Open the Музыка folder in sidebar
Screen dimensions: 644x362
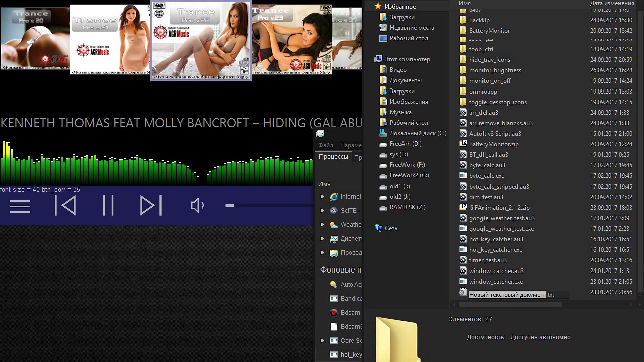click(395, 112)
